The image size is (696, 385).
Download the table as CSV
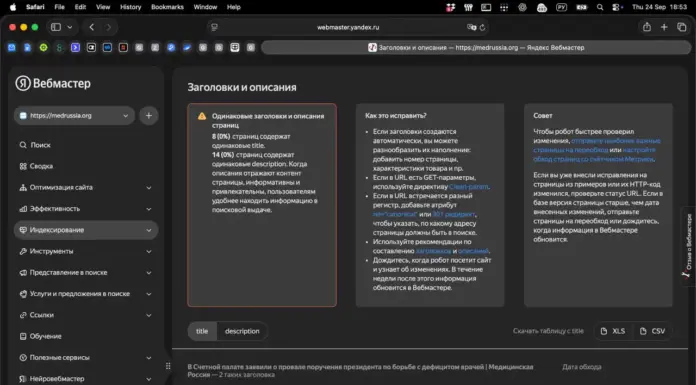tap(652, 331)
